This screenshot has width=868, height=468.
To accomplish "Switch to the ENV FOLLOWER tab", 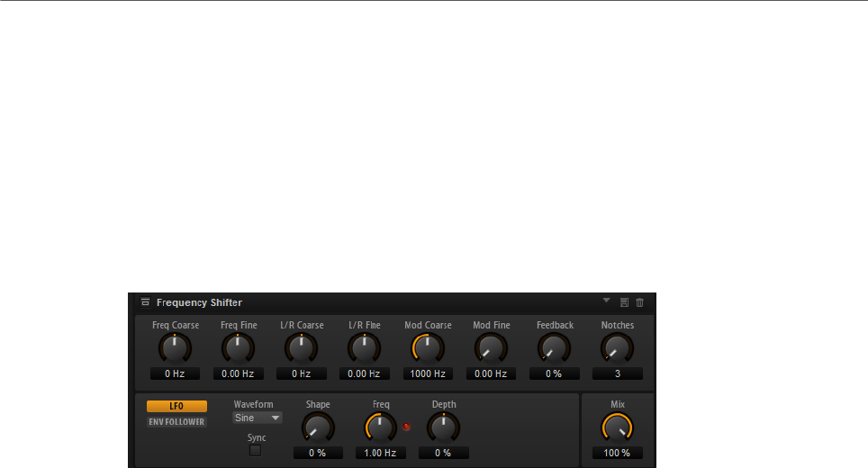I will click(x=176, y=421).
